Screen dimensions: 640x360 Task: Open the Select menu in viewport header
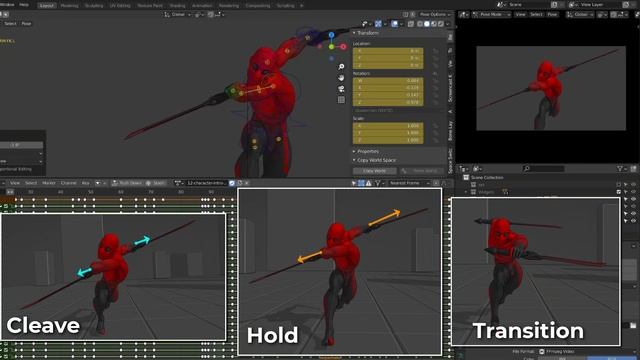click(x=10, y=24)
